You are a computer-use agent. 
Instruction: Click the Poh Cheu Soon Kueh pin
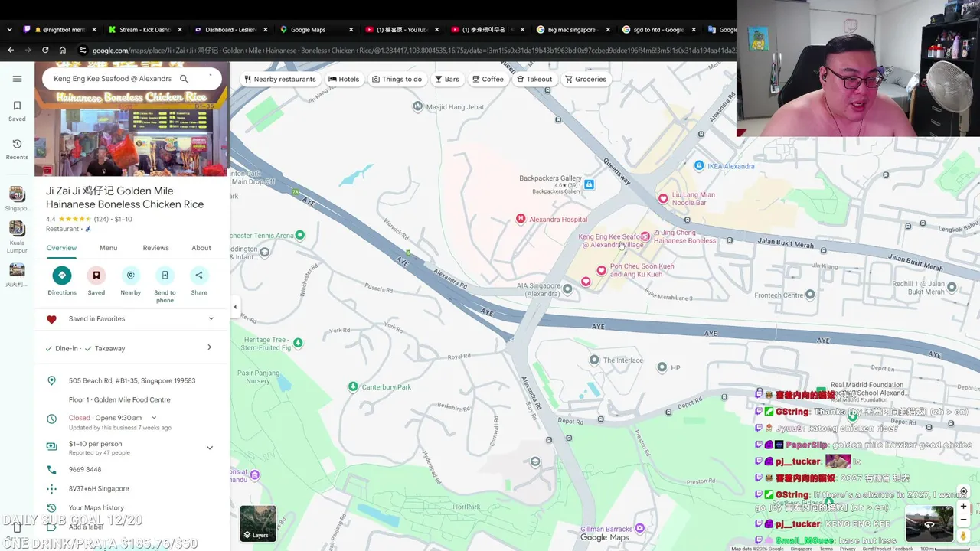[x=602, y=270]
